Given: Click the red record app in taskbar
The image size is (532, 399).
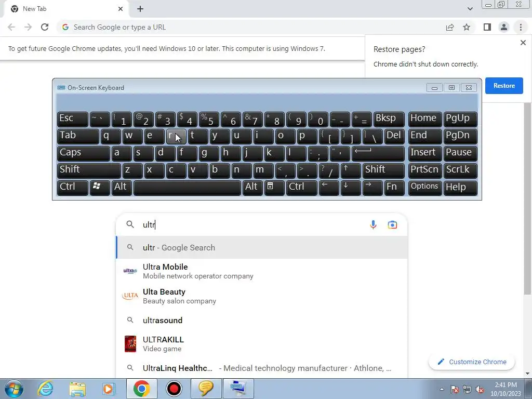Looking at the screenshot, I should pos(174,389).
